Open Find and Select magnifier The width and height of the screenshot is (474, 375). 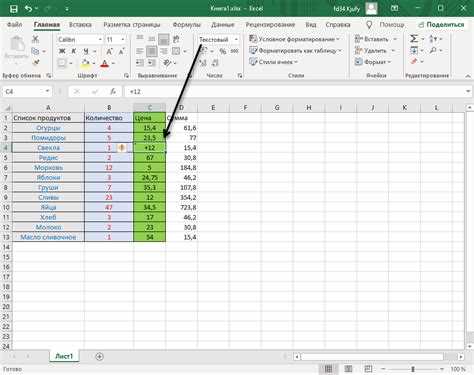[433, 51]
